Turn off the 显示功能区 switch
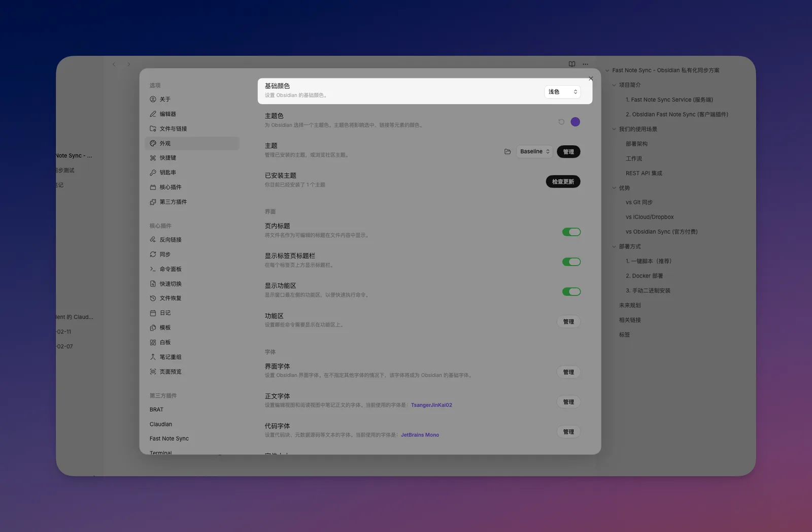The image size is (812, 532). coord(571,292)
